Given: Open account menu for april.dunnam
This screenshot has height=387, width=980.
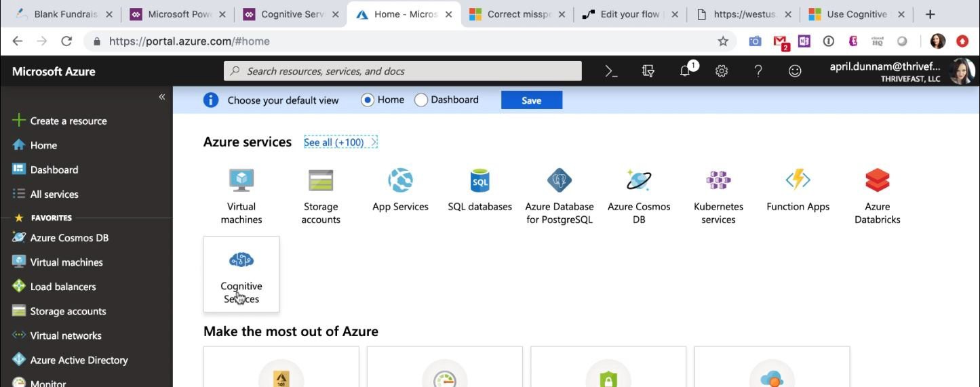Looking at the screenshot, I should tap(902, 71).
